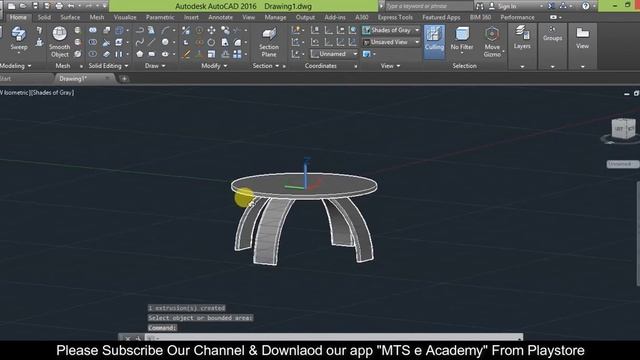The width and height of the screenshot is (640, 360).
Task: Toggle Culling in the Selection panel
Action: coord(434,42)
